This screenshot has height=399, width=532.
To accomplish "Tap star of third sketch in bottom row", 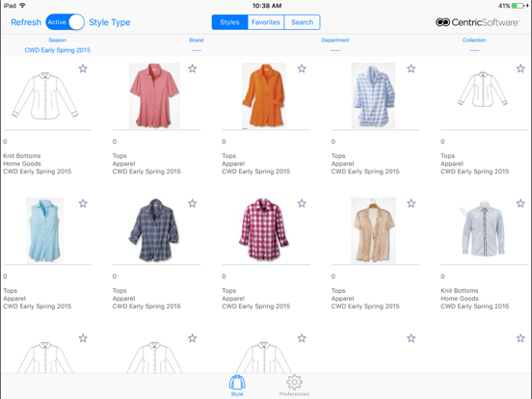I will 302,338.
